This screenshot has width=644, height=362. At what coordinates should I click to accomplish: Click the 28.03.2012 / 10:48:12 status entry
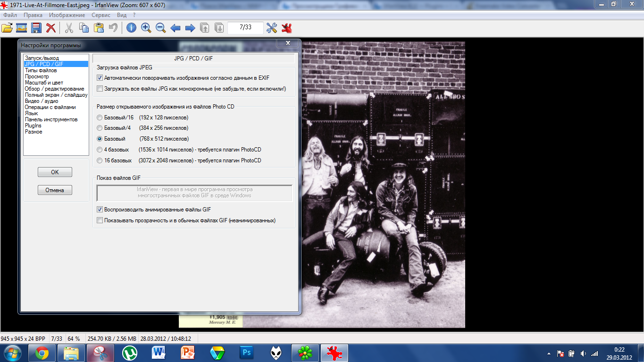pyautogui.click(x=166, y=339)
